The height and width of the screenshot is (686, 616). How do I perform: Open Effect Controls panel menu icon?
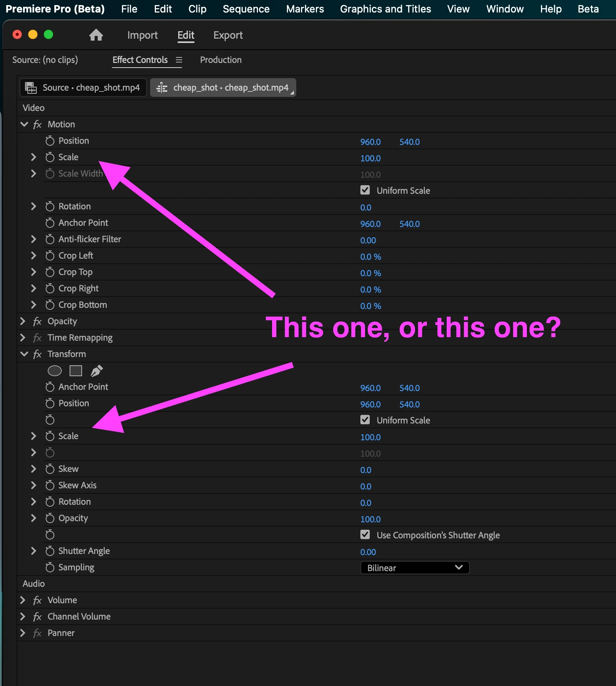pos(179,60)
